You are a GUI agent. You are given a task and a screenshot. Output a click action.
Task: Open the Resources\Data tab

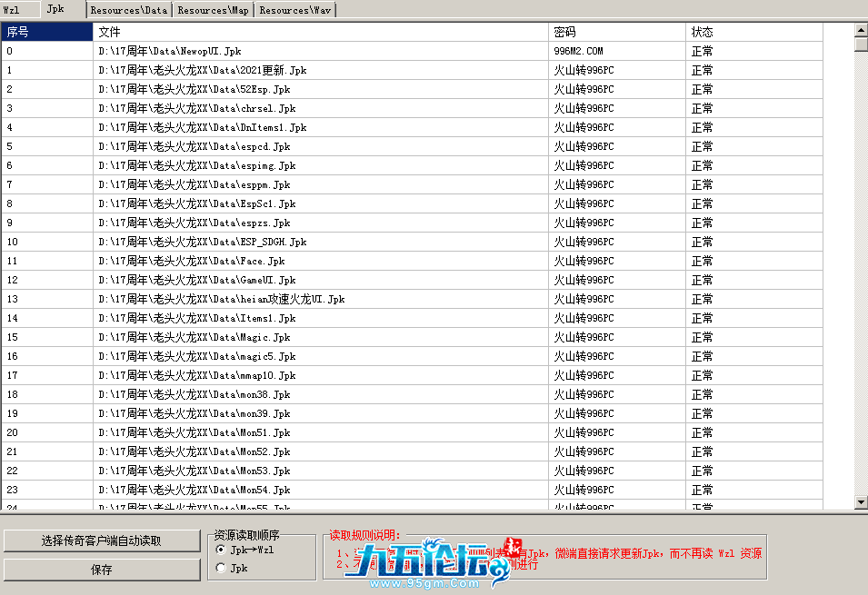click(x=129, y=10)
